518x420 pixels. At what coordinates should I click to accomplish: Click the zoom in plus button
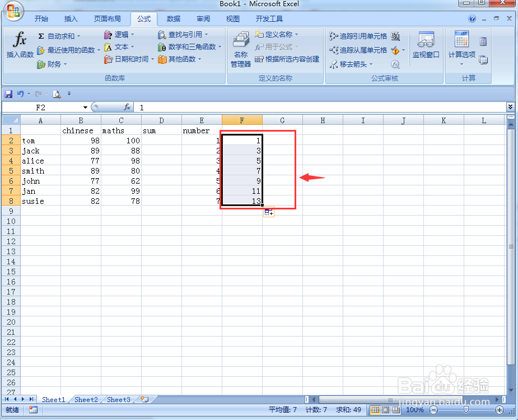click(500, 410)
